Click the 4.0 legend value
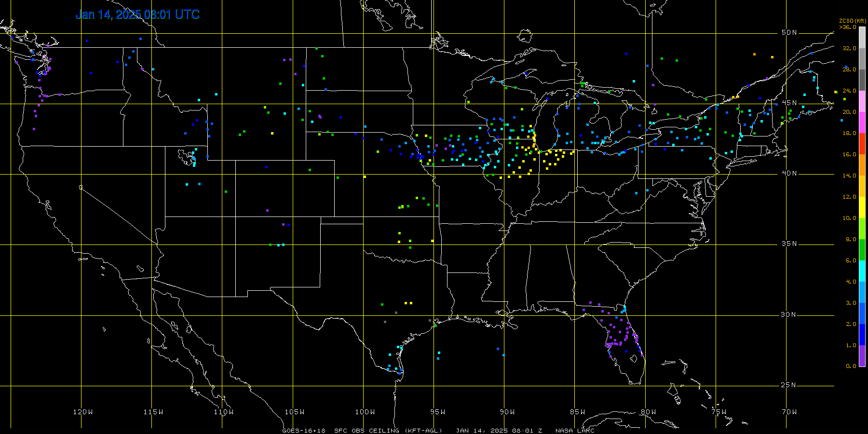This screenshot has height=434, width=868. pyautogui.click(x=851, y=282)
